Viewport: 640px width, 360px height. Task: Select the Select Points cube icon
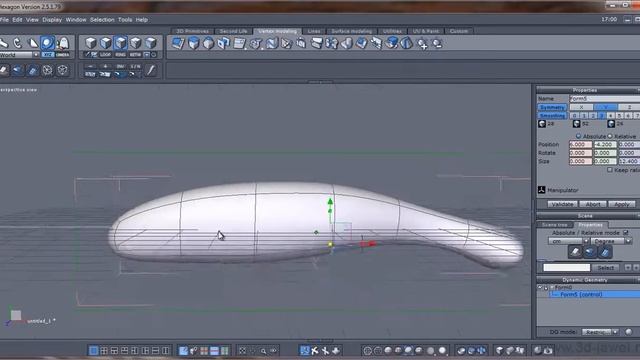136,42
